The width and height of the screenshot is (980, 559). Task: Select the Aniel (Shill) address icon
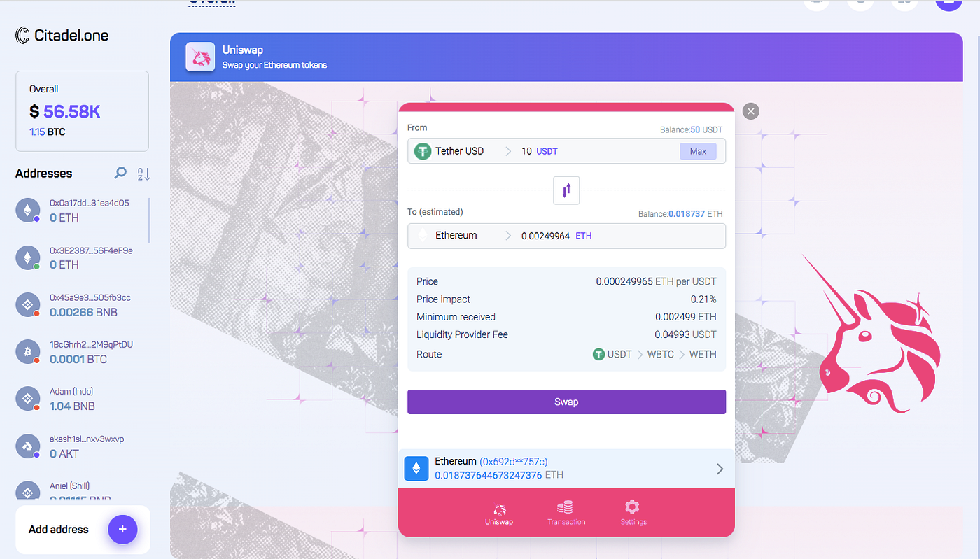click(28, 491)
